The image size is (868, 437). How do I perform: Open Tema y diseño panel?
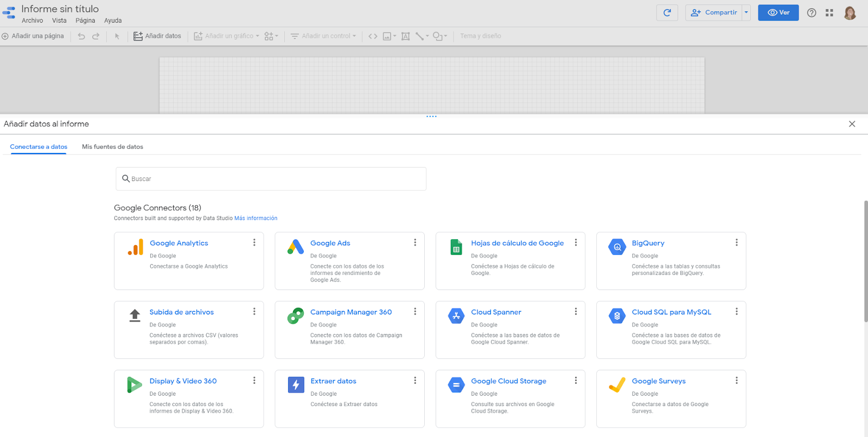[481, 36]
